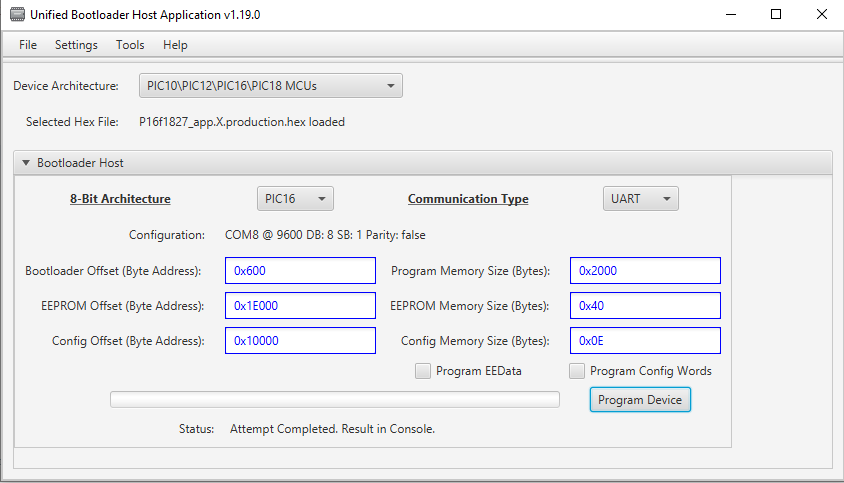Click the Program Memory Size field
The height and width of the screenshot is (483, 844).
[x=645, y=271]
